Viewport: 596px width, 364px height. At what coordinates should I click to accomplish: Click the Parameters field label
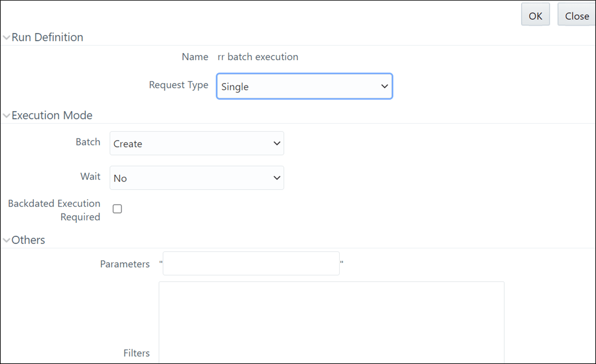click(x=125, y=264)
